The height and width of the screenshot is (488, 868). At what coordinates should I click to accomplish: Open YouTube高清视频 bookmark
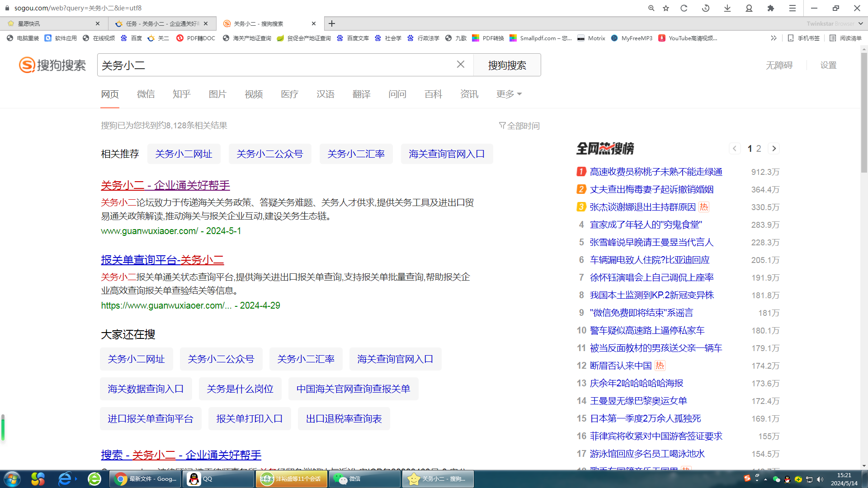click(688, 38)
